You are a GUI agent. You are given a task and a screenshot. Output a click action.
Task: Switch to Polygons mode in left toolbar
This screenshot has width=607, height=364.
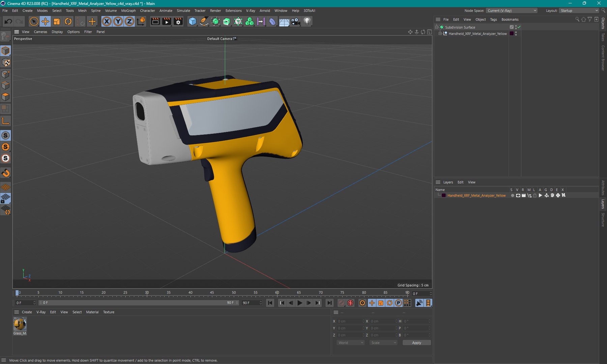[x=6, y=97]
